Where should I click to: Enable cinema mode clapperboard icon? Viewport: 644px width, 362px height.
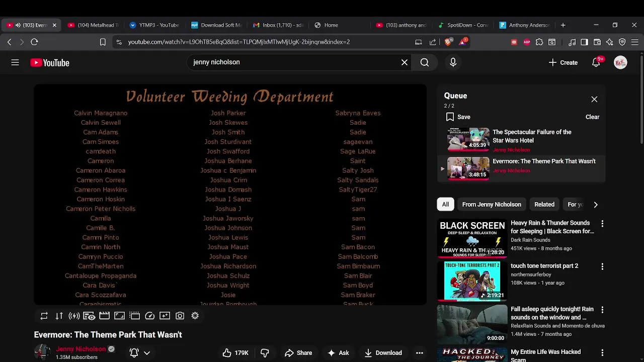click(104, 316)
